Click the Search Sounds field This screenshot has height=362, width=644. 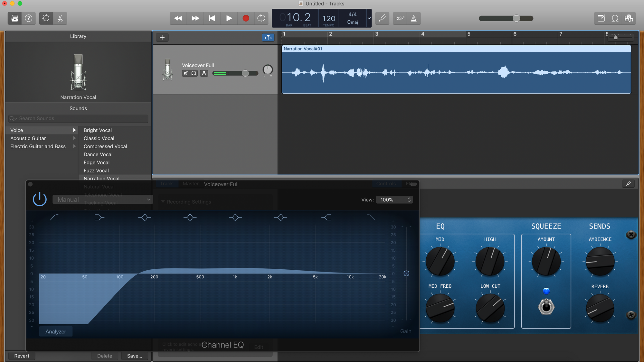click(x=78, y=118)
